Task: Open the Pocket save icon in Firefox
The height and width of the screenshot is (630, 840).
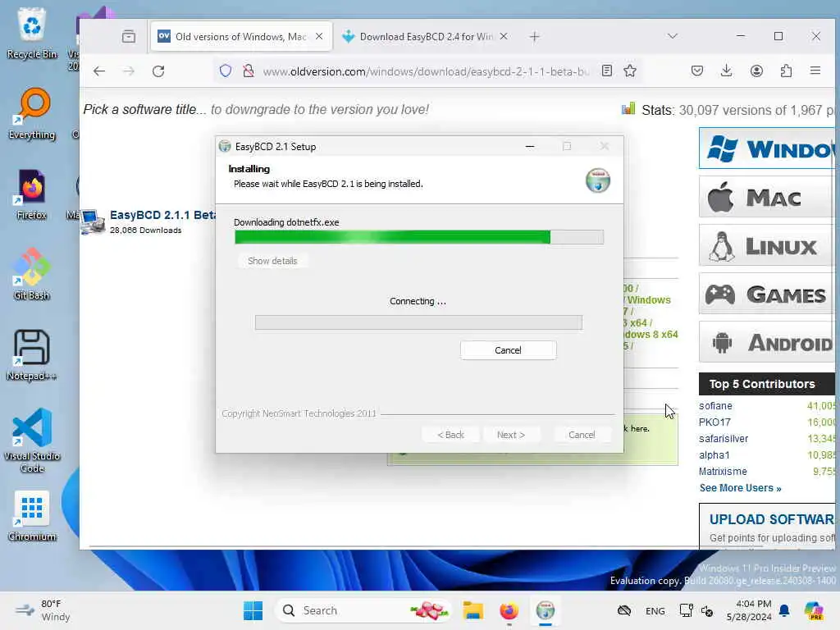Action: point(697,71)
